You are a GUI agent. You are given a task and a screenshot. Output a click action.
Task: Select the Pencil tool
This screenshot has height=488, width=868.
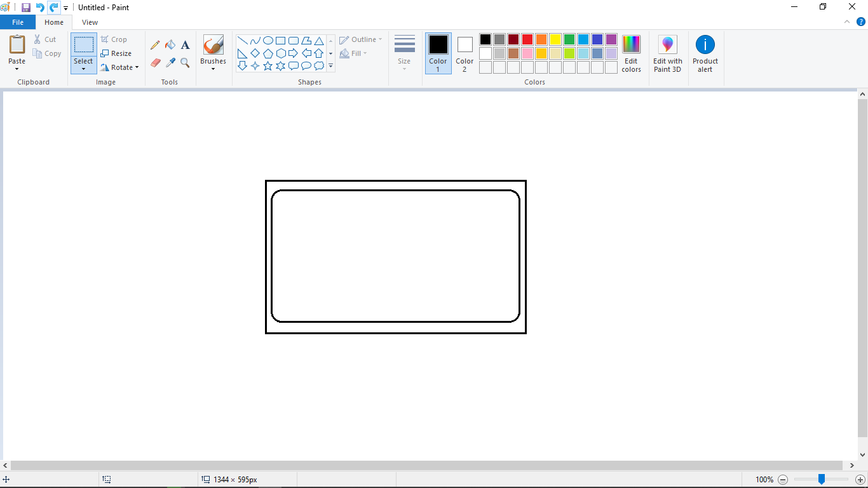pyautogui.click(x=155, y=45)
